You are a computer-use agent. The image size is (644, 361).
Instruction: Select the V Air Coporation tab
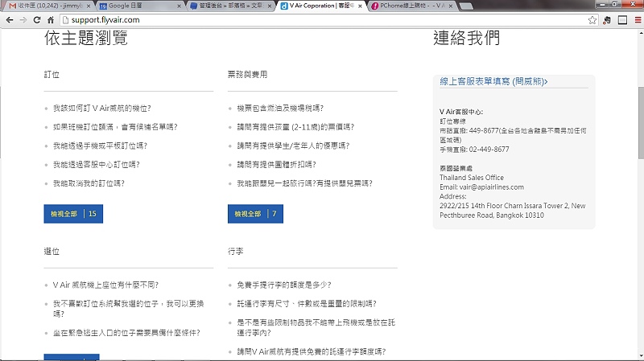pyautogui.click(x=321, y=6)
